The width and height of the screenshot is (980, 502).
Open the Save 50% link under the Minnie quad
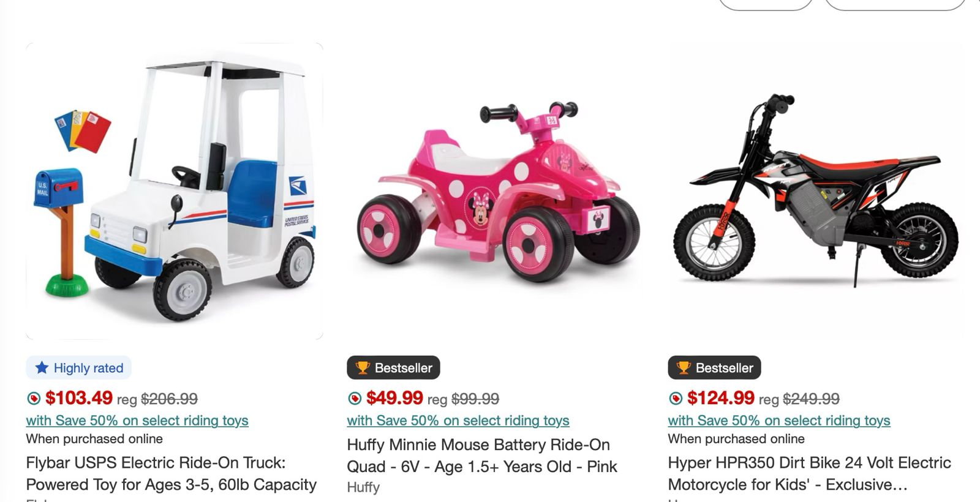pos(458,421)
